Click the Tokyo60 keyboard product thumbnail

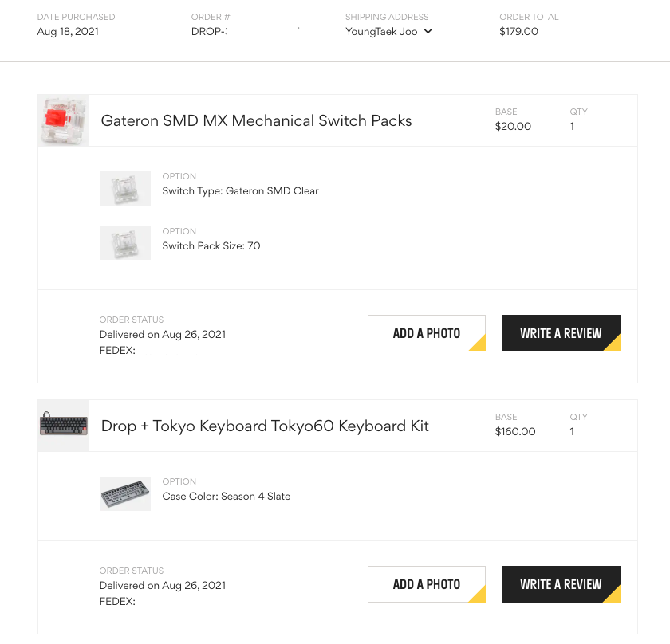click(64, 426)
